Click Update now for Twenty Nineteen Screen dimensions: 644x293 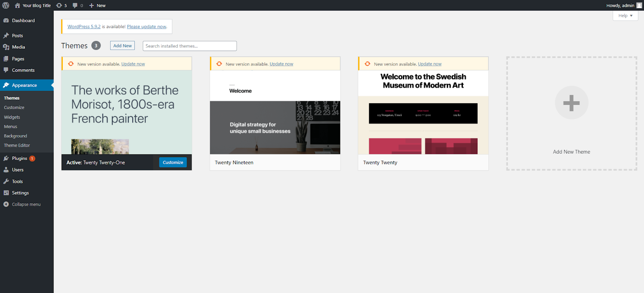point(281,64)
